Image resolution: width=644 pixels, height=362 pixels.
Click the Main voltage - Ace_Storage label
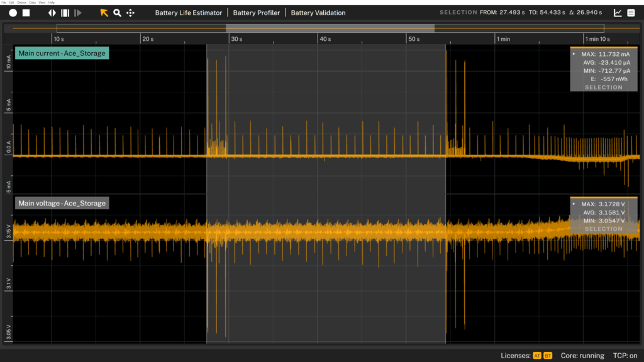(62, 203)
